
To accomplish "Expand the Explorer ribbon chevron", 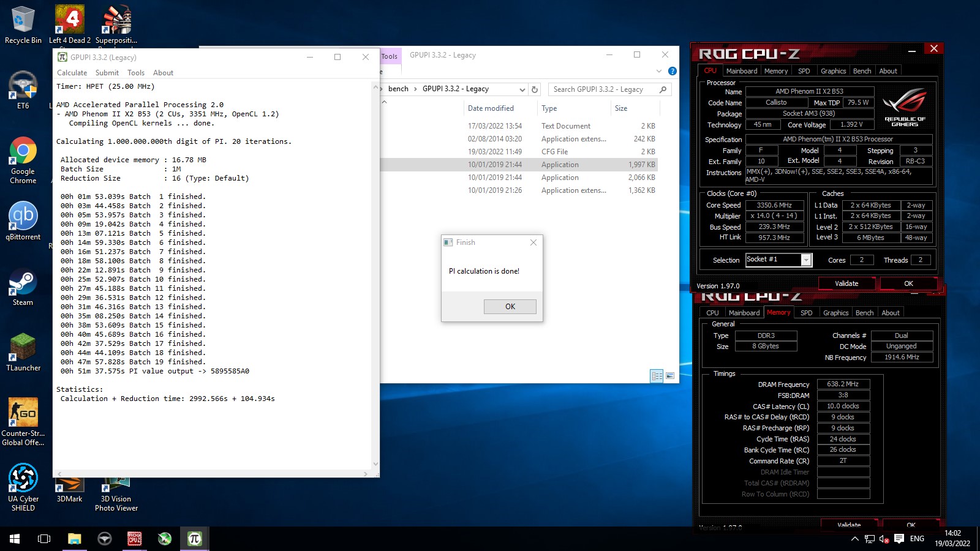I will tap(659, 71).
